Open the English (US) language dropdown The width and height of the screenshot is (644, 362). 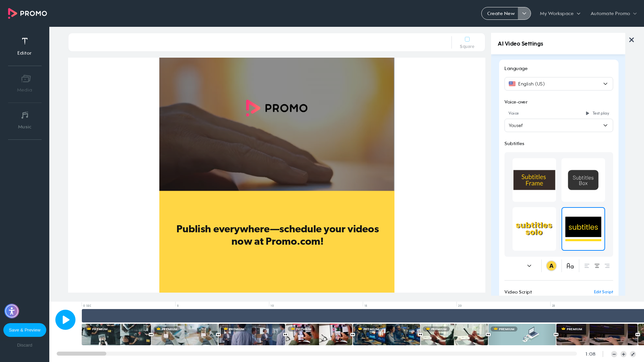tap(559, 84)
